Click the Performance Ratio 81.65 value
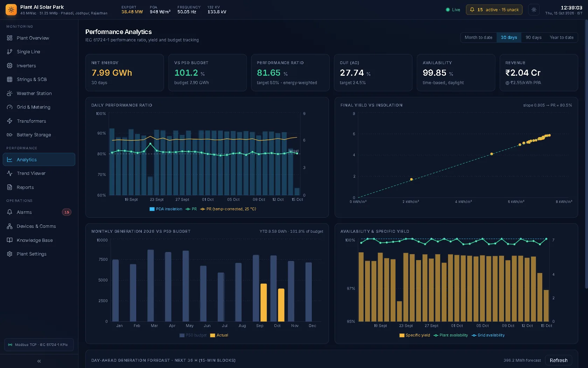Screen dimensions: 588x368 (x=269, y=73)
